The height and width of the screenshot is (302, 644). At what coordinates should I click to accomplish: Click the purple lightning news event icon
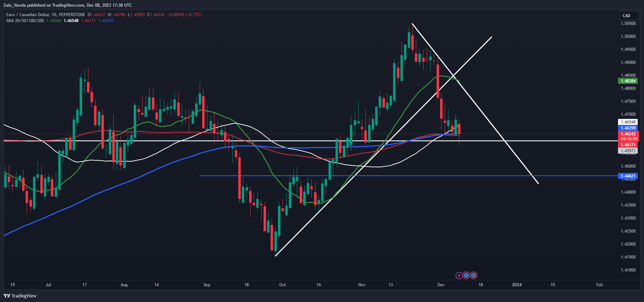click(x=459, y=275)
